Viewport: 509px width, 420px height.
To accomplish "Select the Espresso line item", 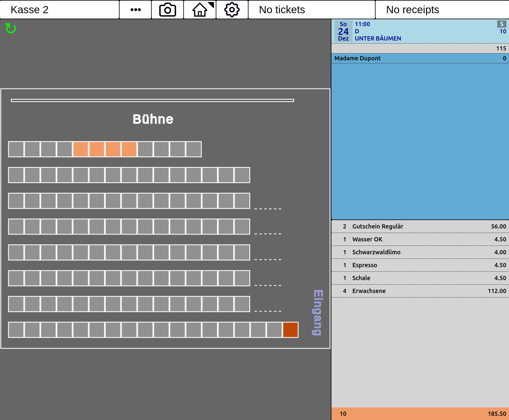I will [420, 265].
